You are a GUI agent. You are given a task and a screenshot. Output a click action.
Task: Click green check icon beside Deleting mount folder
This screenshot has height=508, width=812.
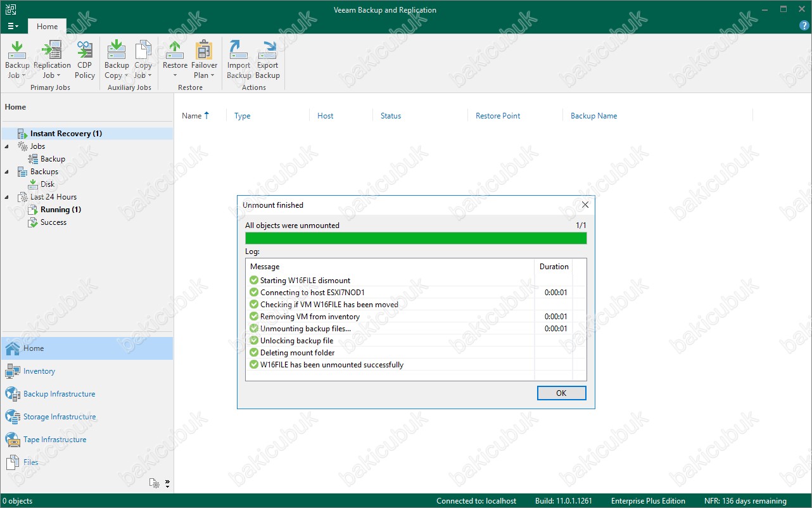(254, 353)
